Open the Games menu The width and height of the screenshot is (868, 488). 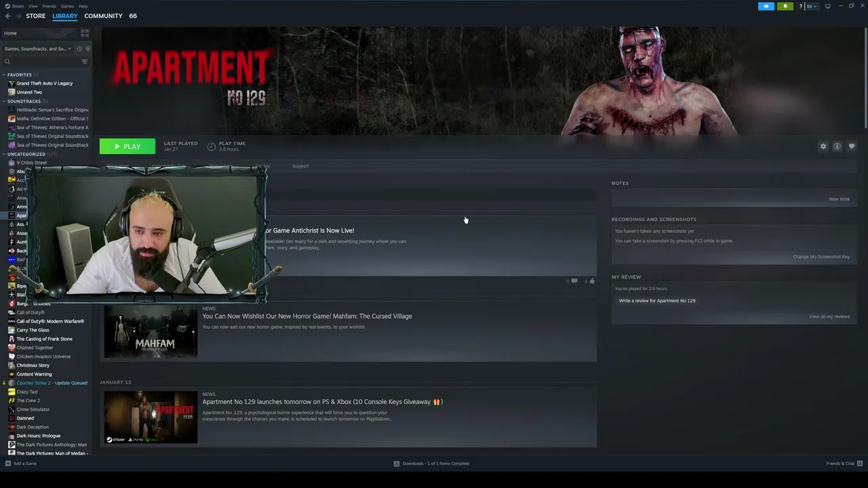pos(67,6)
